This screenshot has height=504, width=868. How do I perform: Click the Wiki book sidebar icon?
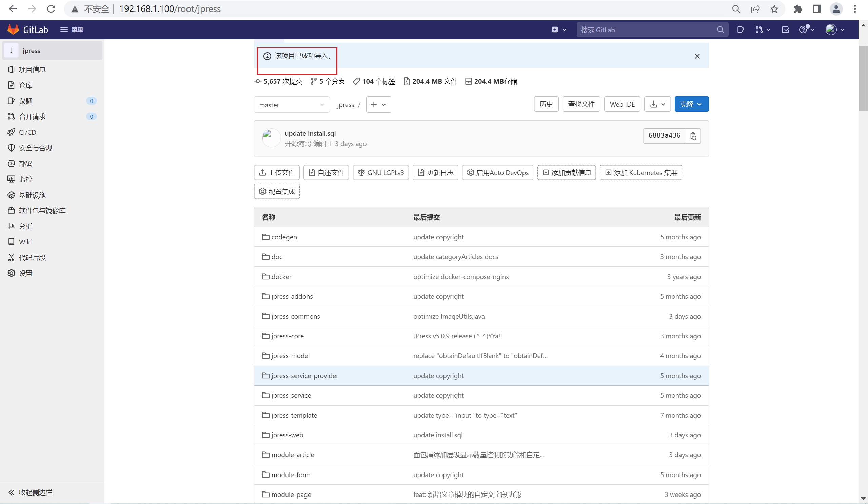12,242
